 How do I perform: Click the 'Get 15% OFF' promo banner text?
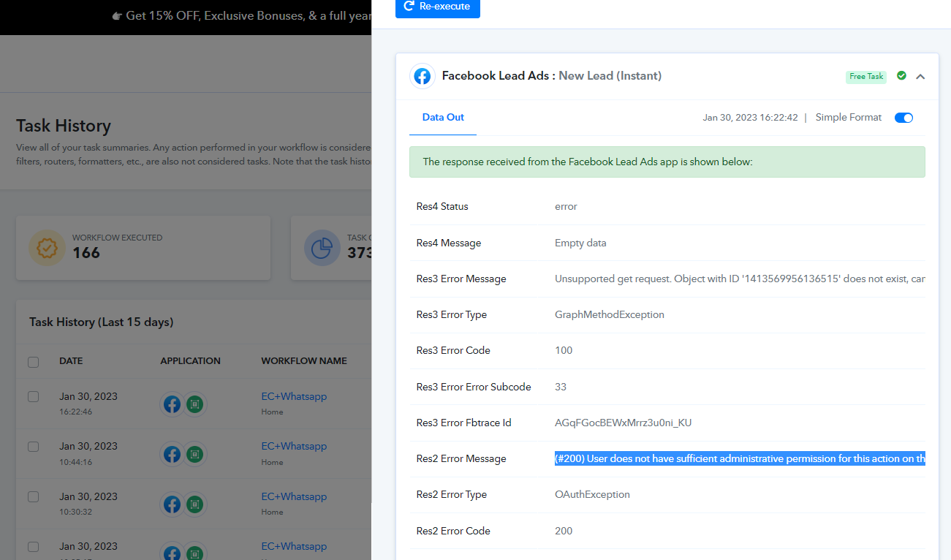point(241,15)
